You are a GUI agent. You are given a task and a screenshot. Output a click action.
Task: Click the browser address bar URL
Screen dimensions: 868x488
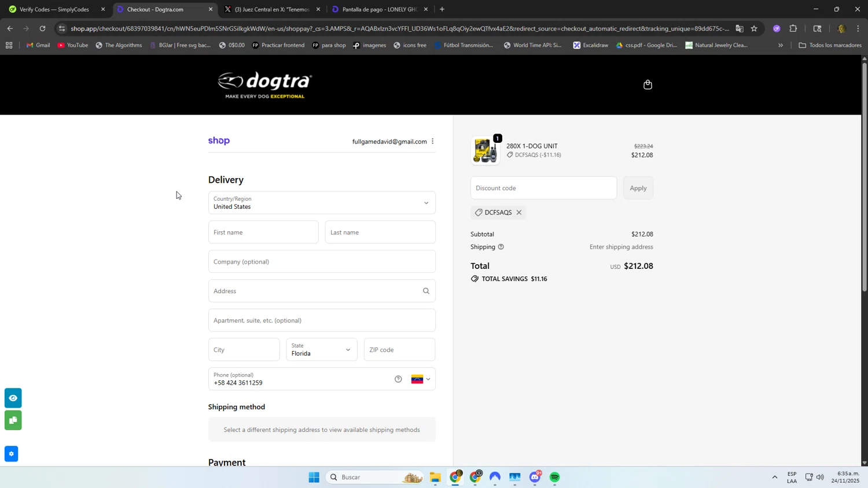399,28
